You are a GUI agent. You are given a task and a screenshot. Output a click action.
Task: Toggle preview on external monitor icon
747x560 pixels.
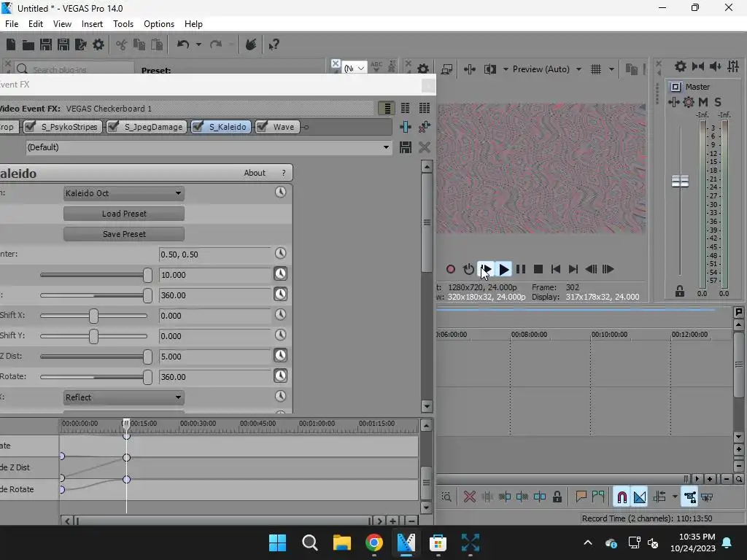pos(446,69)
